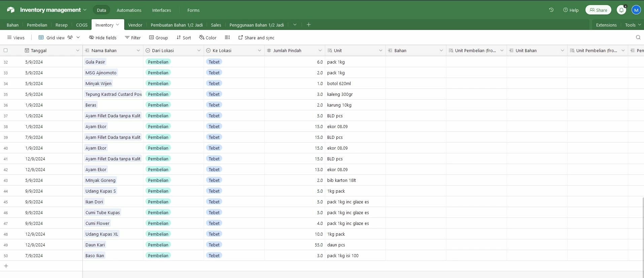The height and width of the screenshot is (278, 644).
Task: Open the Group tool
Action: (x=159, y=38)
